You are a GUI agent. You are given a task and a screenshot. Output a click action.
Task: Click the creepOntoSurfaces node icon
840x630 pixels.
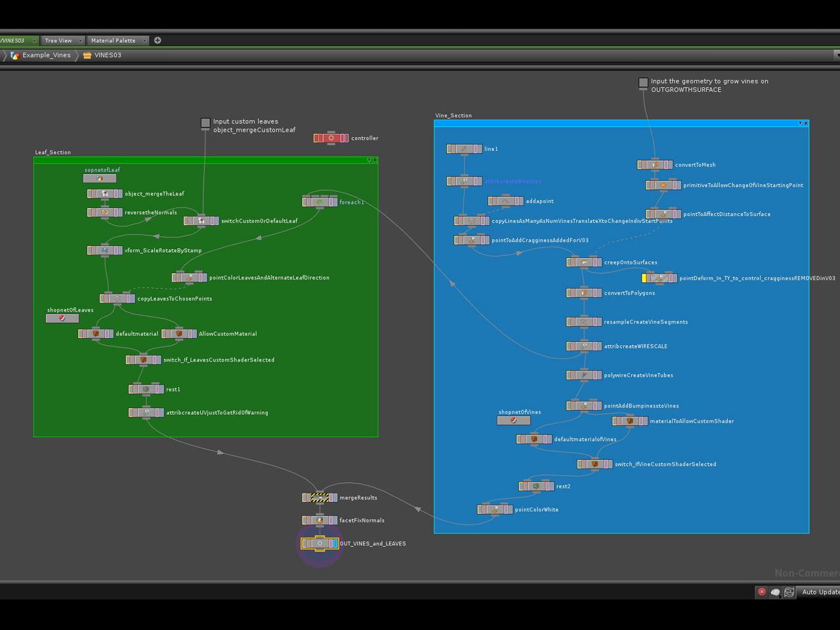click(583, 262)
